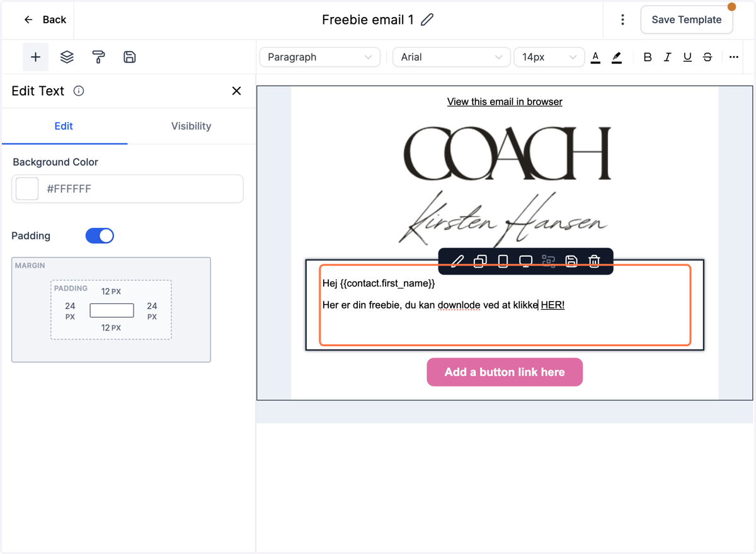Delete the block with trash icon
Screen dimensions: 756x554
tap(594, 261)
